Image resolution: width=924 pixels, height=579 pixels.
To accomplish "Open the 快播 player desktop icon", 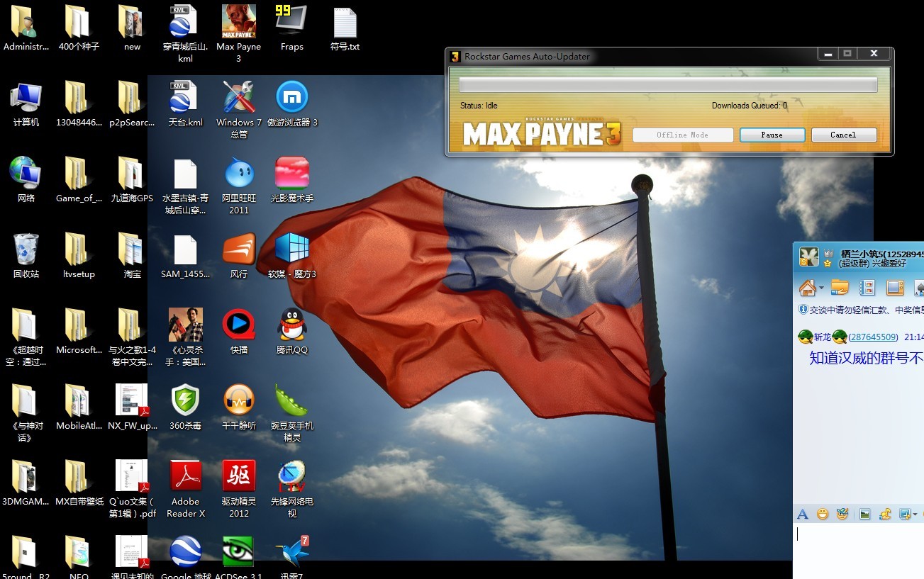I will (x=239, y=325).
